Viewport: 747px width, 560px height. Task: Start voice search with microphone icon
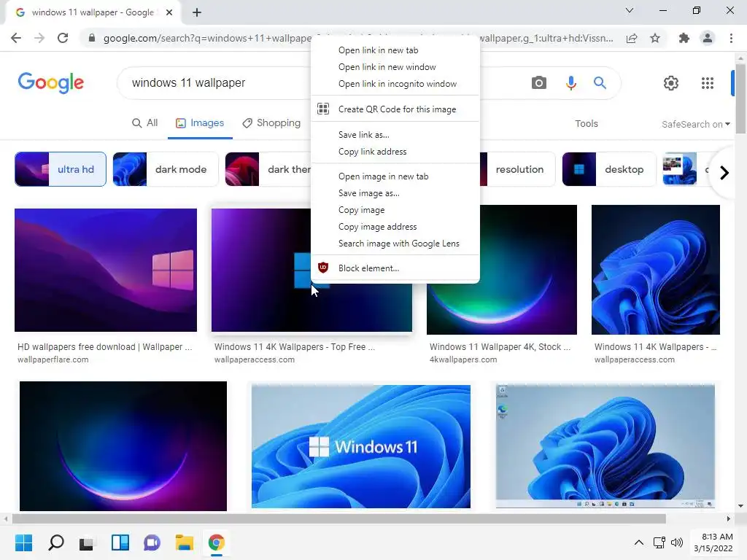(570, 83)
